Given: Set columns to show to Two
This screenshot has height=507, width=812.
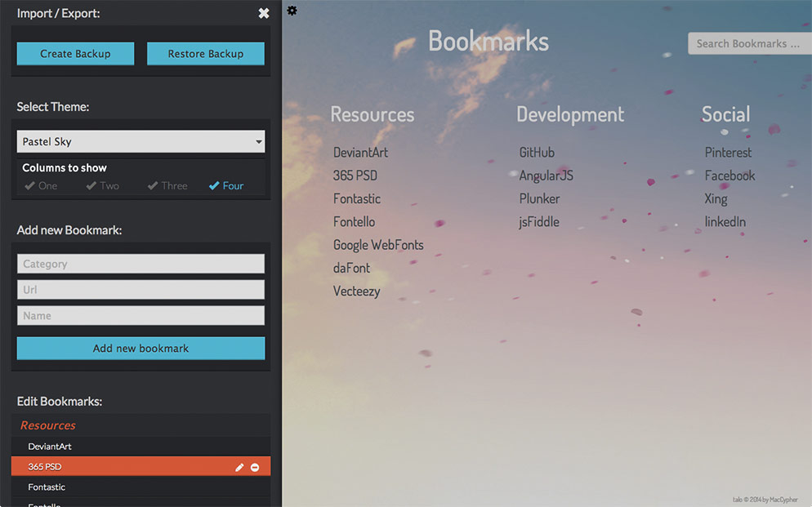Looking at the screenshot, I should tap(103, 185).
